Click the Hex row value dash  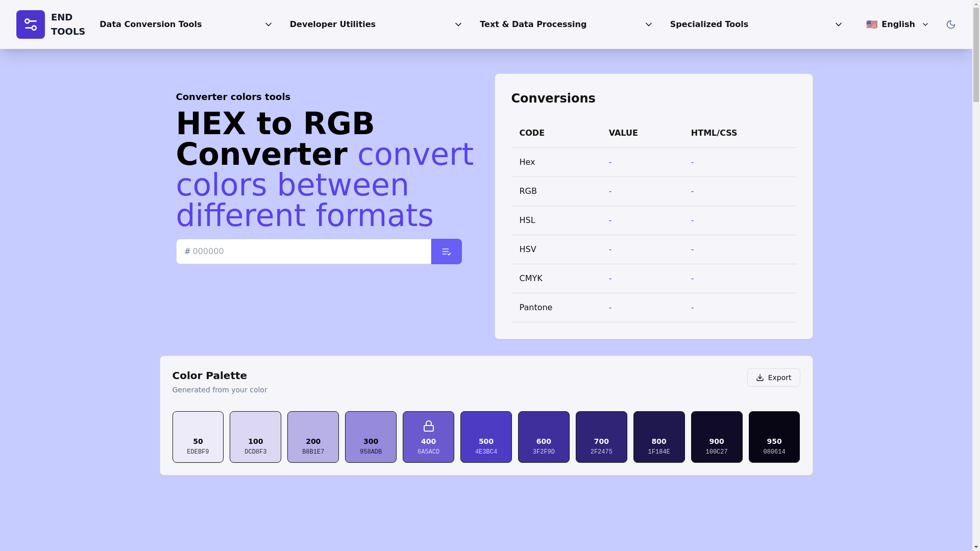[610, 162]
